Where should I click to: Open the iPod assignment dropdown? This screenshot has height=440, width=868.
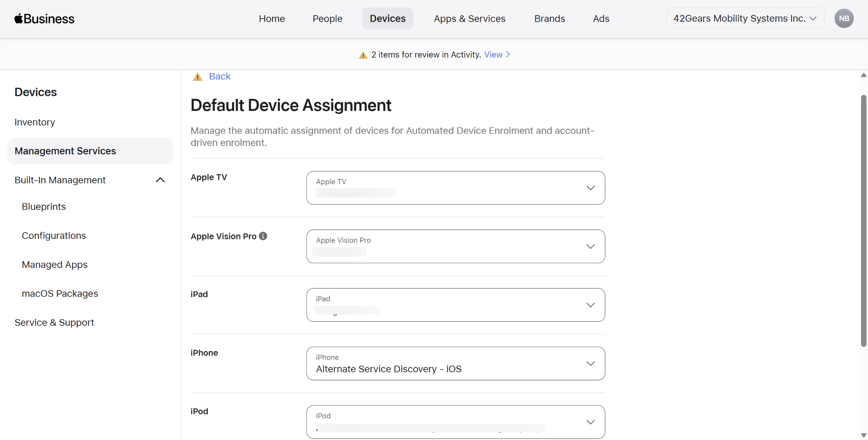click(x=456, y=422)
